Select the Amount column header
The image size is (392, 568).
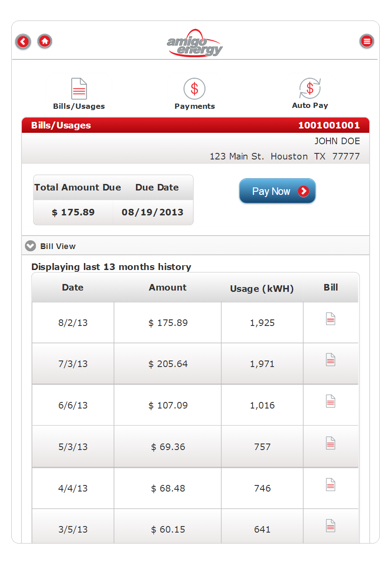coord(167,287)
